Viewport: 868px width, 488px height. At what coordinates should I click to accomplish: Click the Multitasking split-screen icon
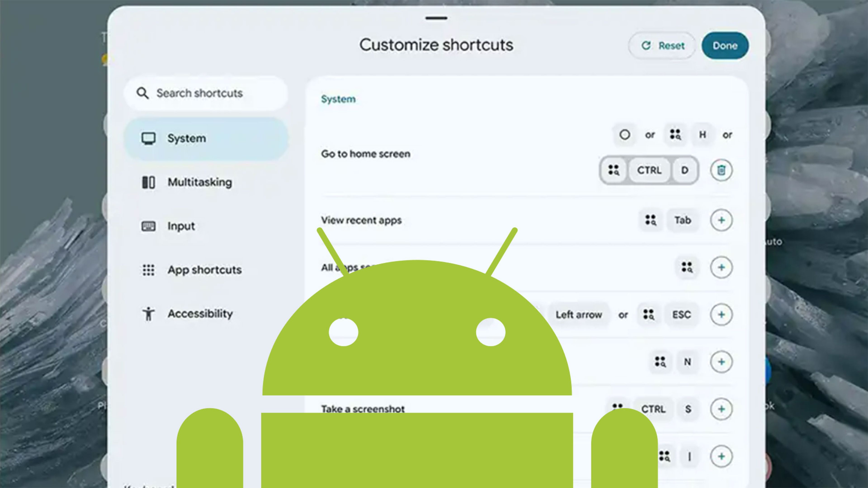148,182
